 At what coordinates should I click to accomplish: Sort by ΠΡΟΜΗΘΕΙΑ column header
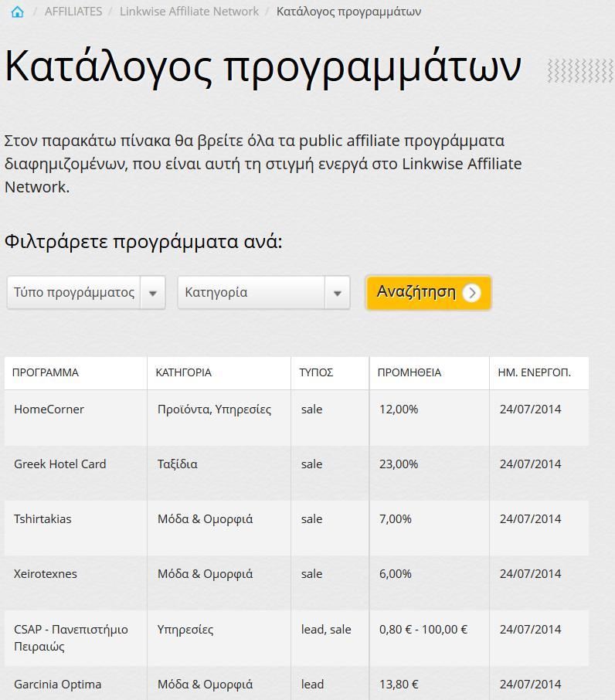click(x=409, y=372)
